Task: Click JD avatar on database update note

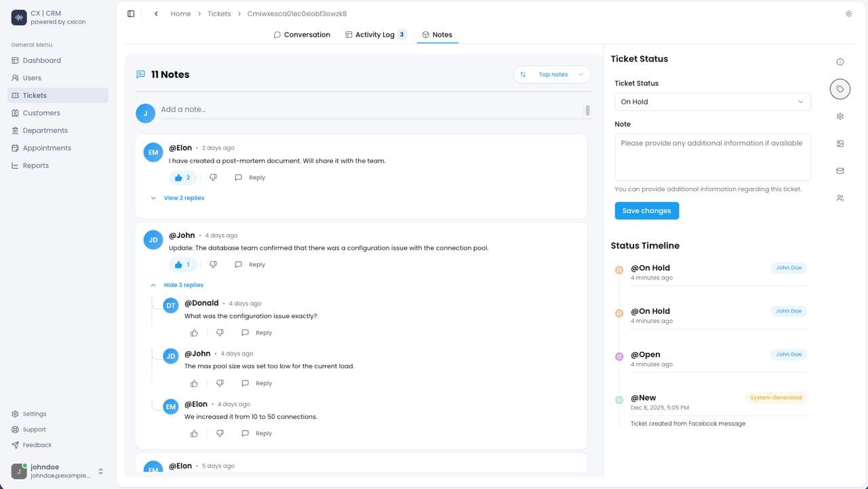Action: [x=153, y=240]
